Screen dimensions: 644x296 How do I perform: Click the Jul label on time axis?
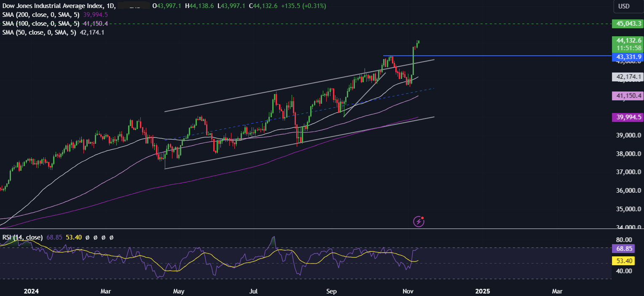click(x=254, y=291)
